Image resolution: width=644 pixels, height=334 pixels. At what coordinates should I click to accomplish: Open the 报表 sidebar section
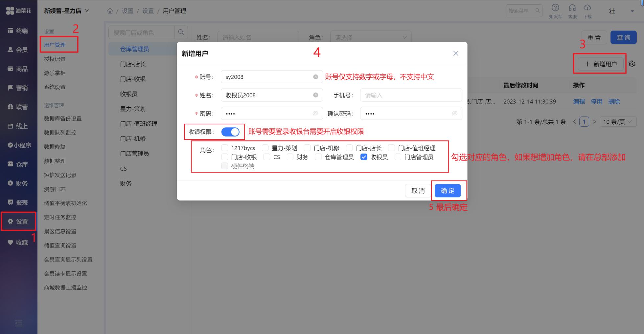[x=18, y=202]
